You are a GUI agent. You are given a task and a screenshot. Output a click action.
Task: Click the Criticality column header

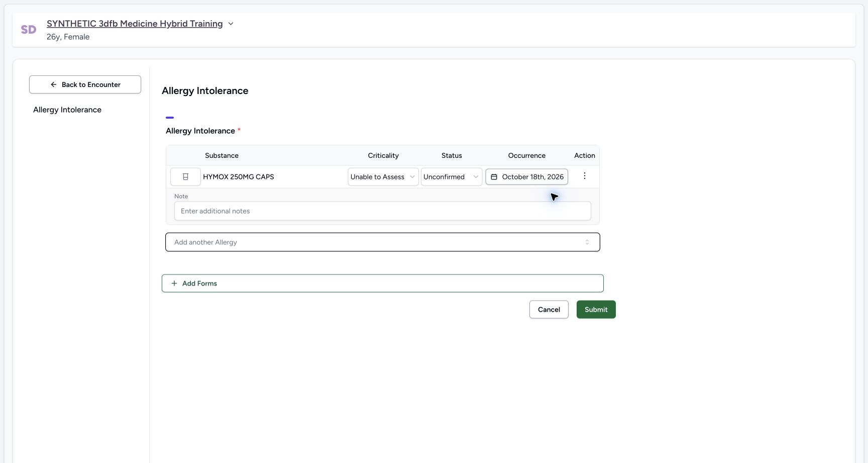point(383,155)
